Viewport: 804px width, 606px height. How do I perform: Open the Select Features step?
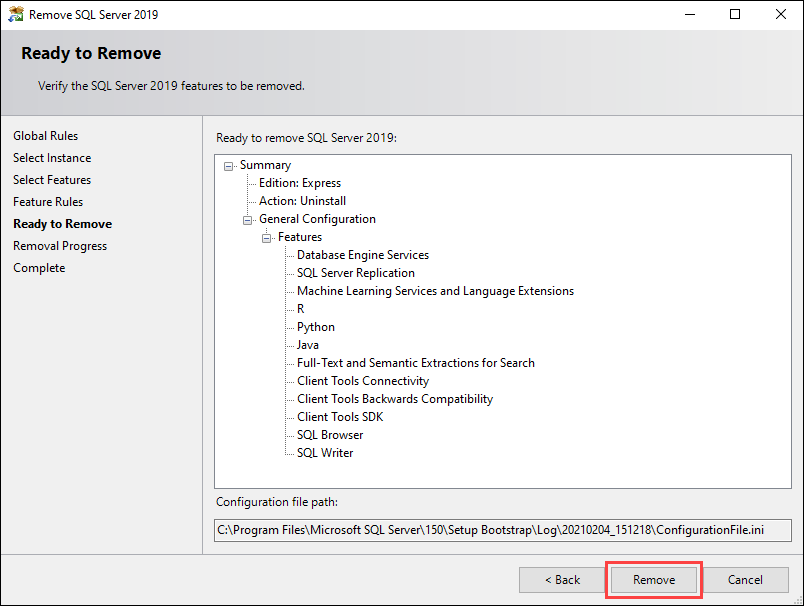point(52,180)
